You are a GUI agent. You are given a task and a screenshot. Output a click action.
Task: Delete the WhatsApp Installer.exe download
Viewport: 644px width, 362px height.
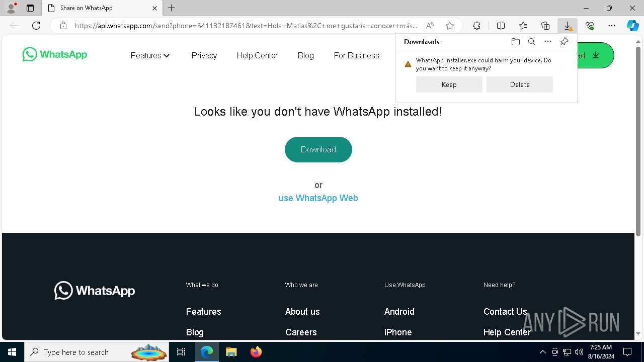tap(519, 84)
